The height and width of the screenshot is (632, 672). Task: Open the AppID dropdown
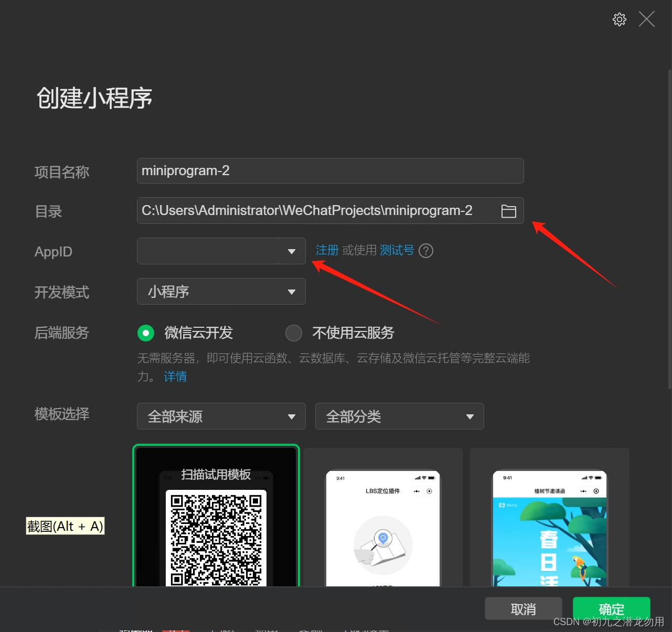[x=221, y=251]
